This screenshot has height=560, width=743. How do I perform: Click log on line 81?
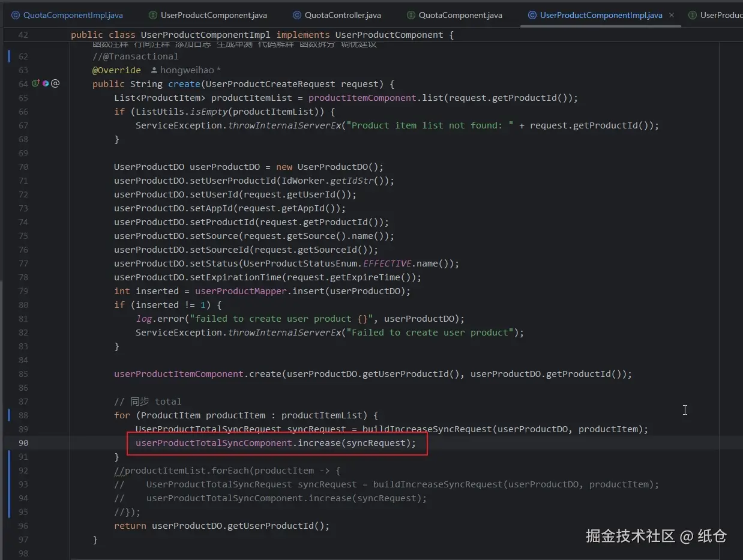pyautogui.click(x=143, y=319)
